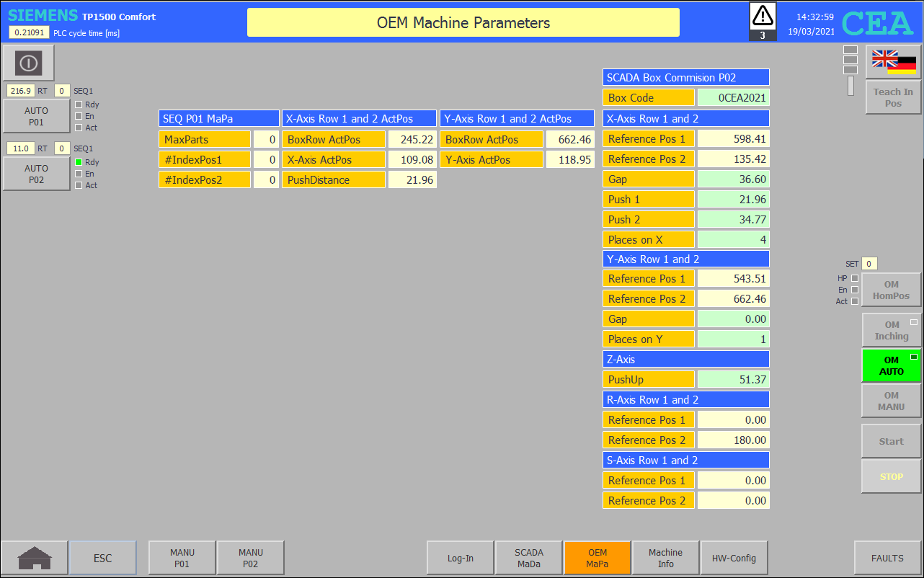Viewport: 924px width, 578px height.
Task: Click the Teach In Pos button
Action: [x=893, y=97]
